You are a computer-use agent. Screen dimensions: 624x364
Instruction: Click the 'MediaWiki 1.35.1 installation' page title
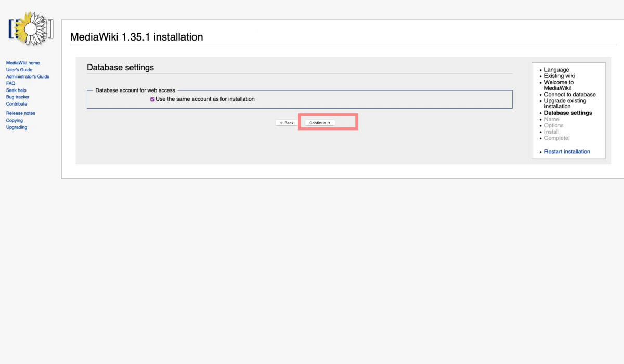pos(136,37)
